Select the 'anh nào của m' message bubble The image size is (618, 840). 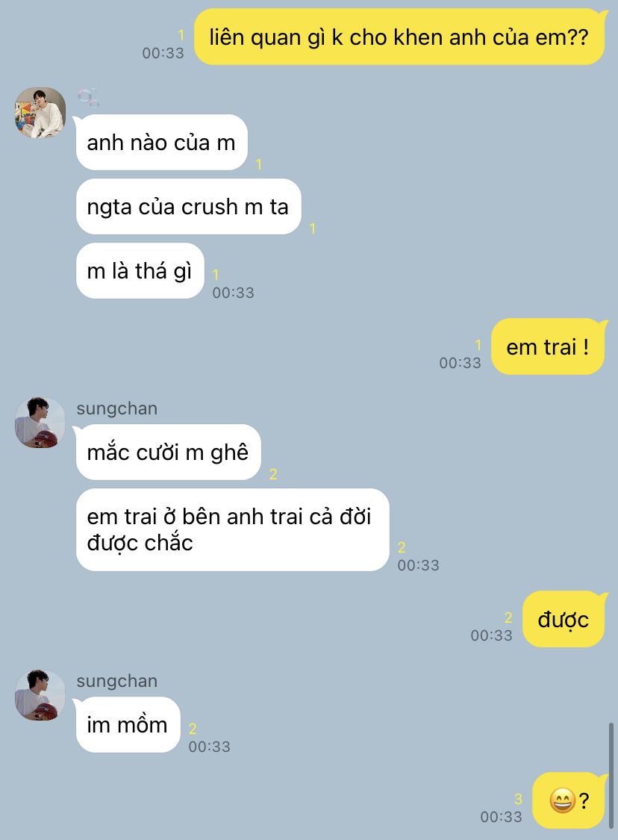click(162, 143)
